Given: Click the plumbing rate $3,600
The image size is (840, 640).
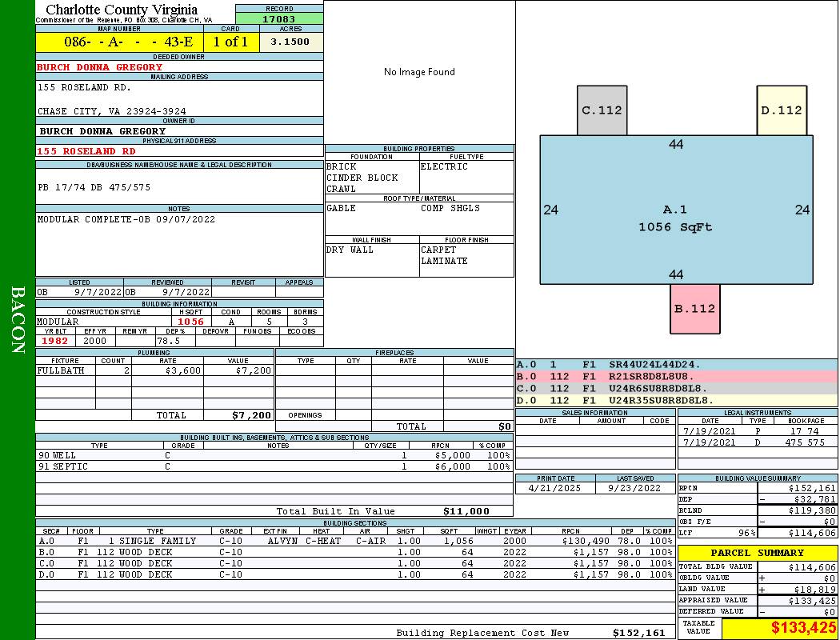Looking at the screenshot, I should tap(183, 370).
